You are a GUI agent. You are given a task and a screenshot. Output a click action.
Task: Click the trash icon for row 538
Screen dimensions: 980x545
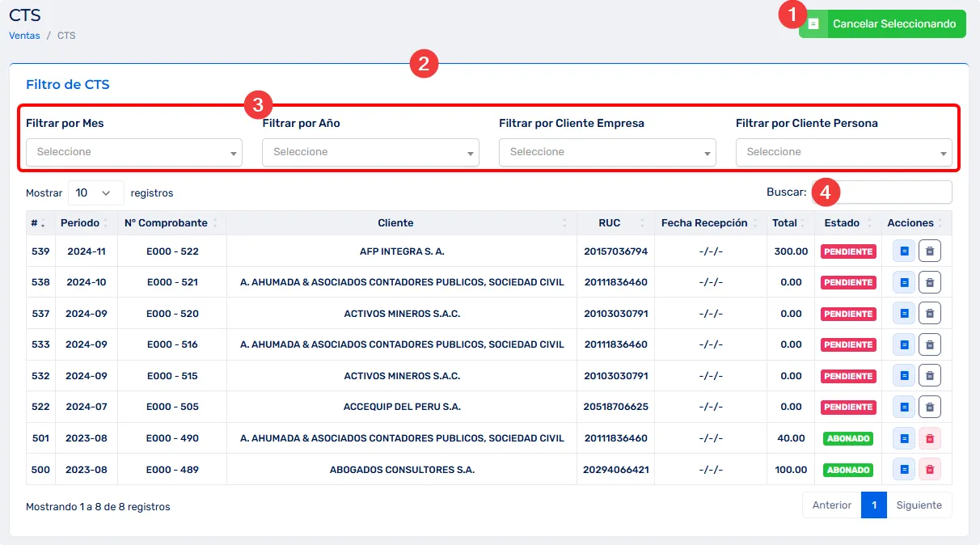[x=930, y=283]
